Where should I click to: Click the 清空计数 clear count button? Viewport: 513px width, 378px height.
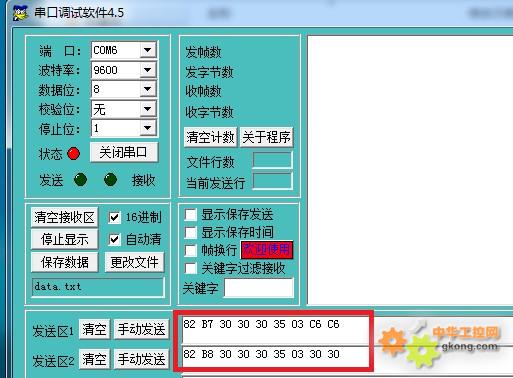[x=210, y=137]
